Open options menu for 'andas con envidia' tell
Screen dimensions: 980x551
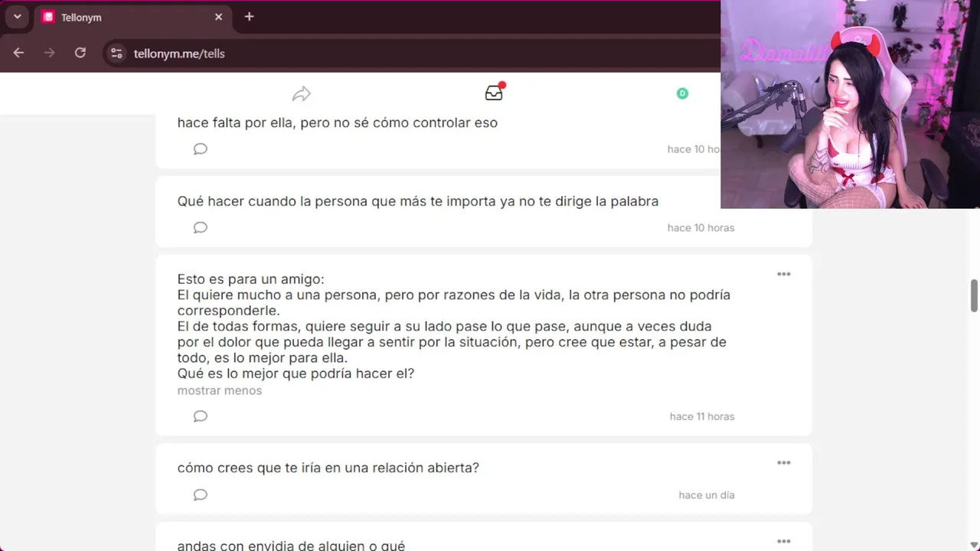(x=784, y=542)
